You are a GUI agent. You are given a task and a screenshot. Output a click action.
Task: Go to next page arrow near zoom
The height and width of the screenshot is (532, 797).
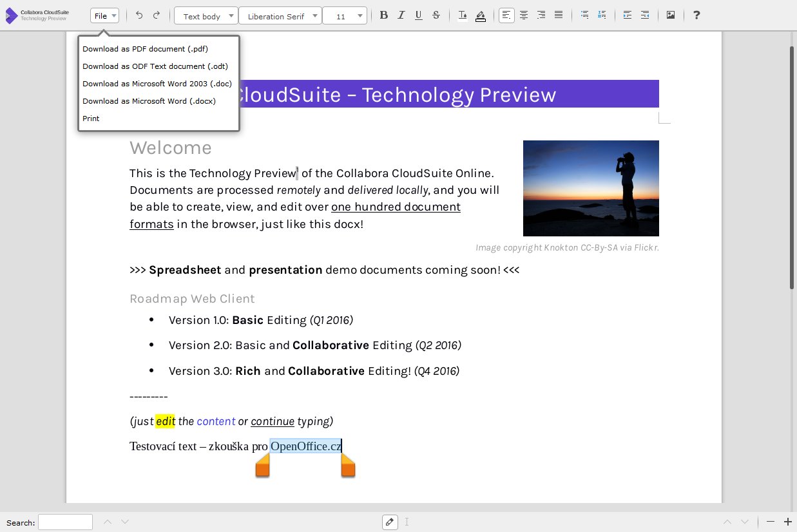[745, 522]
